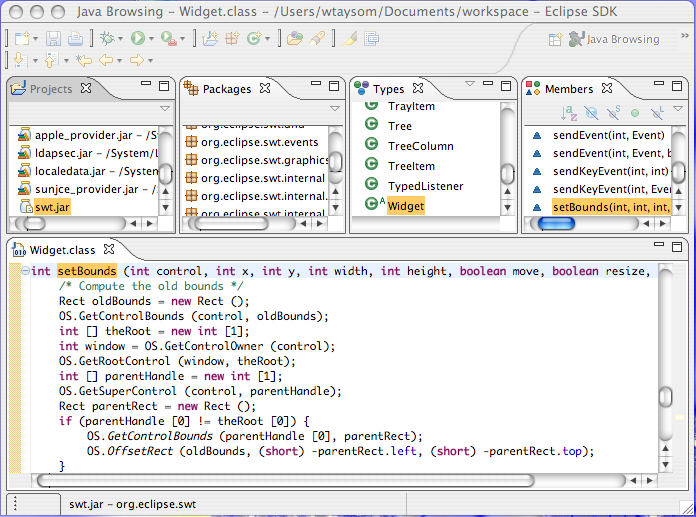Select apple_provider.jar project entry
Image resolution: width=696 pixels, height=517 pixels.
88,135
